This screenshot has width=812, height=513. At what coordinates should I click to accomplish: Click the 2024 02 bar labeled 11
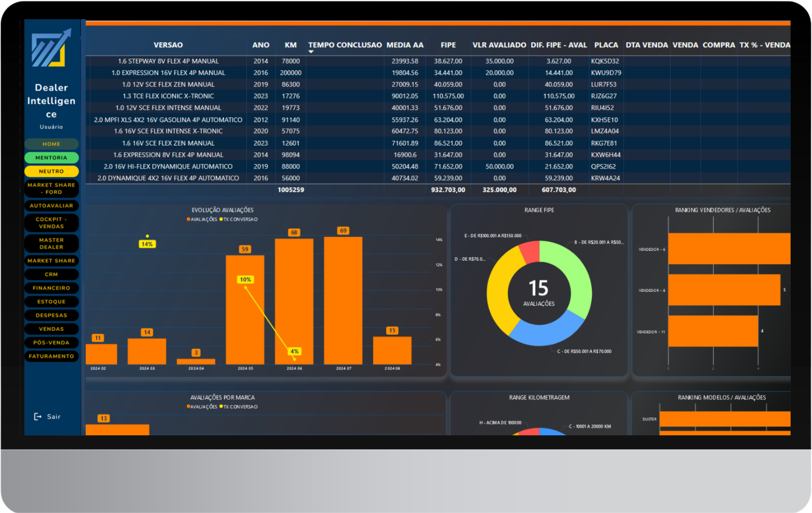pos(101,354)
